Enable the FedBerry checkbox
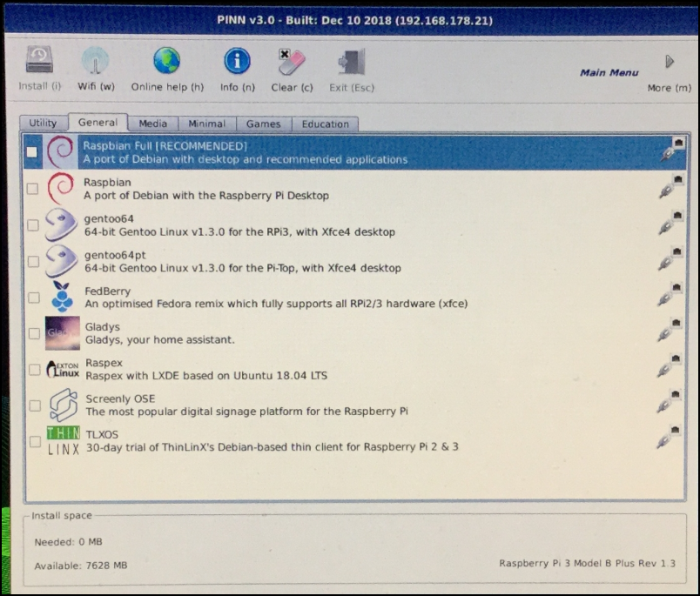Viewport: 700px width, 596px height. tap(34, 297)
